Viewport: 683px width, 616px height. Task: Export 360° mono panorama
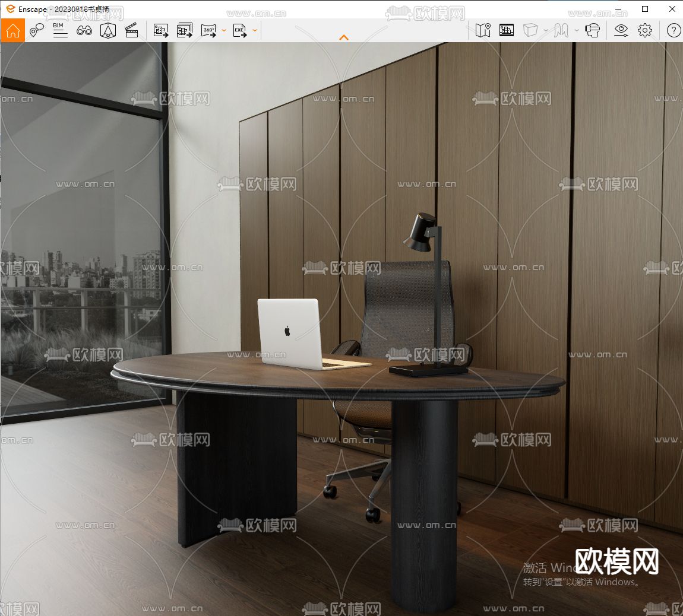(208, 30)
